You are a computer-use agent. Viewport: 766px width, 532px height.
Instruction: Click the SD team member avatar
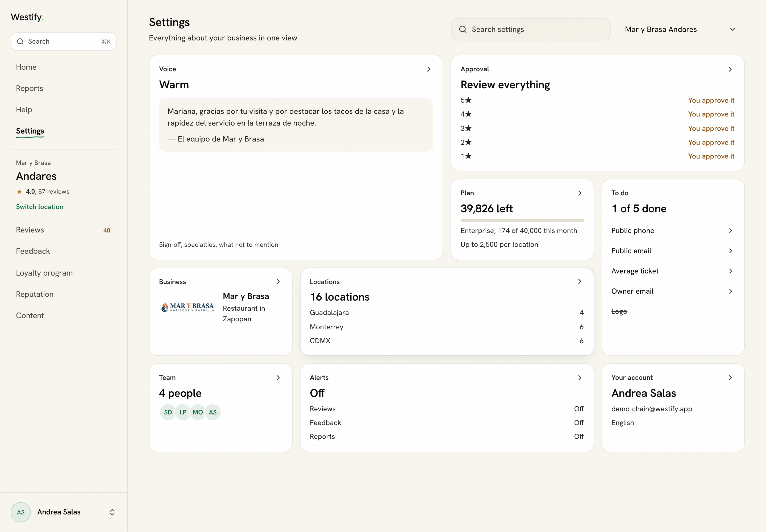[x=168, y=412]
